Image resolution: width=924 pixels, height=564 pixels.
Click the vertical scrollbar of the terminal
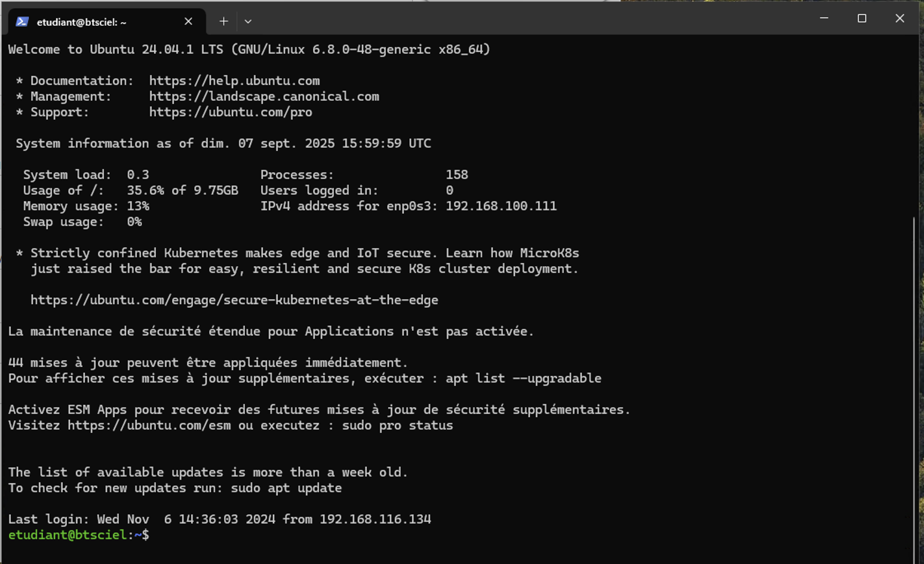[913, 371]
